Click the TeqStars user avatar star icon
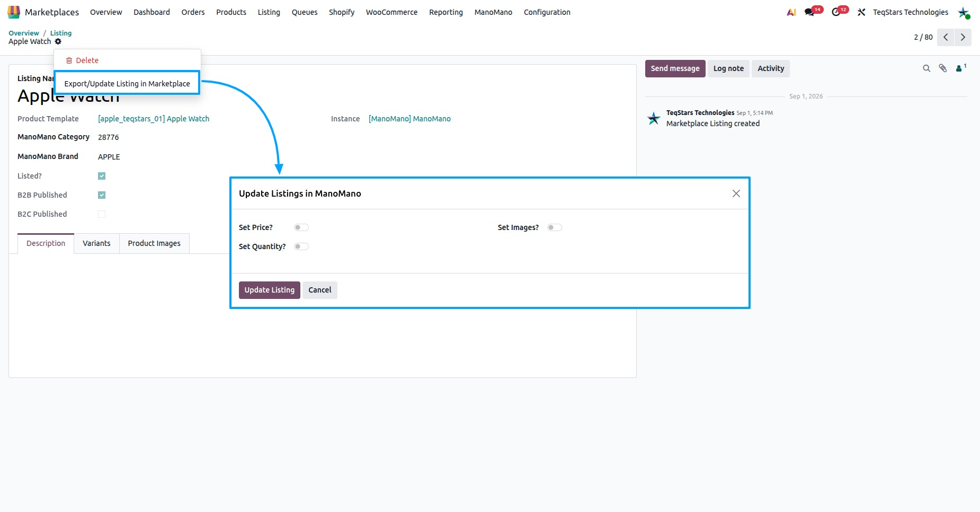Viewport: 980px width, 512px height. click(x=964, y=12)
